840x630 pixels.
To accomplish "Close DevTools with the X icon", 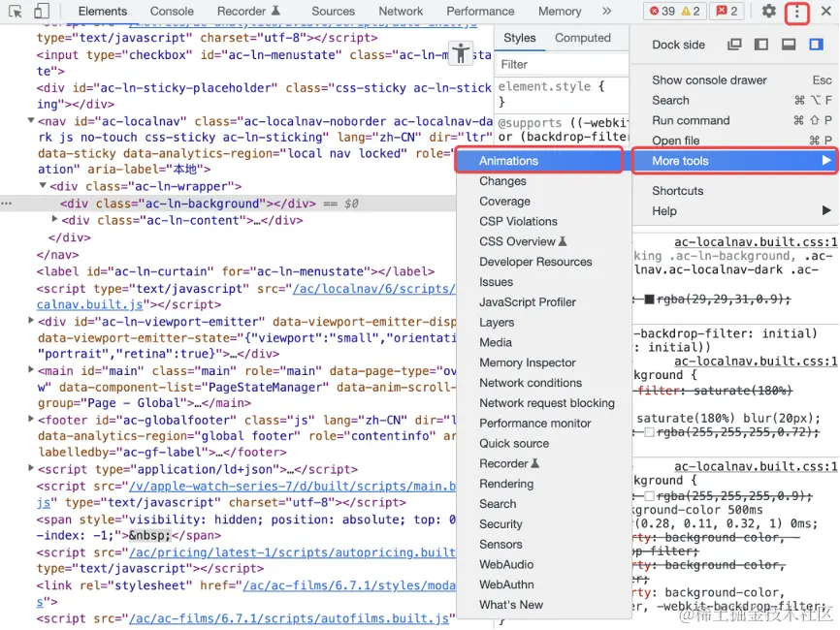I will tap(826, 12).
